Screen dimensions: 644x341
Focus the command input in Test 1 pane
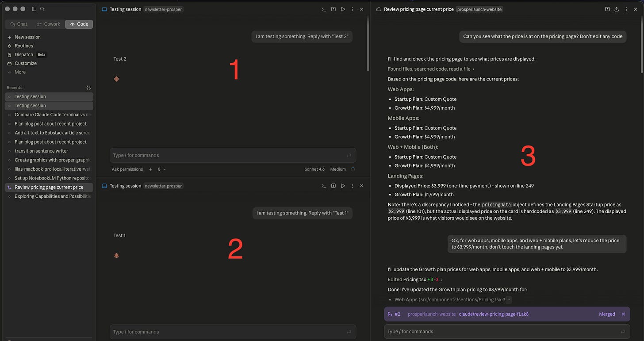pos(233,332)
